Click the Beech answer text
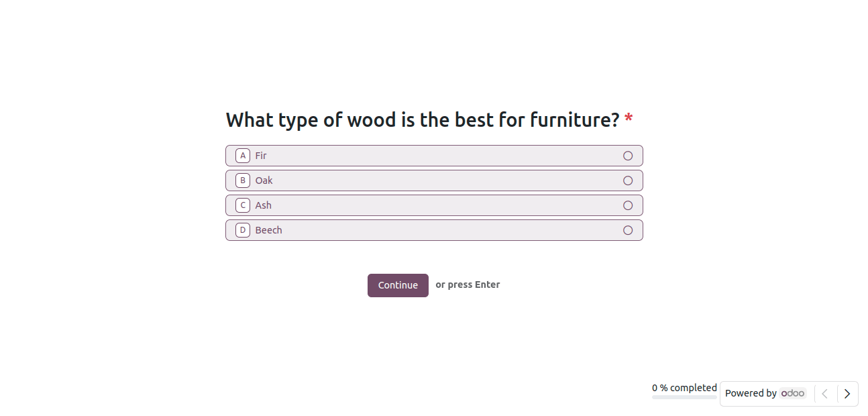This screenshot has width=868, height=416. [x=269, y=230]
